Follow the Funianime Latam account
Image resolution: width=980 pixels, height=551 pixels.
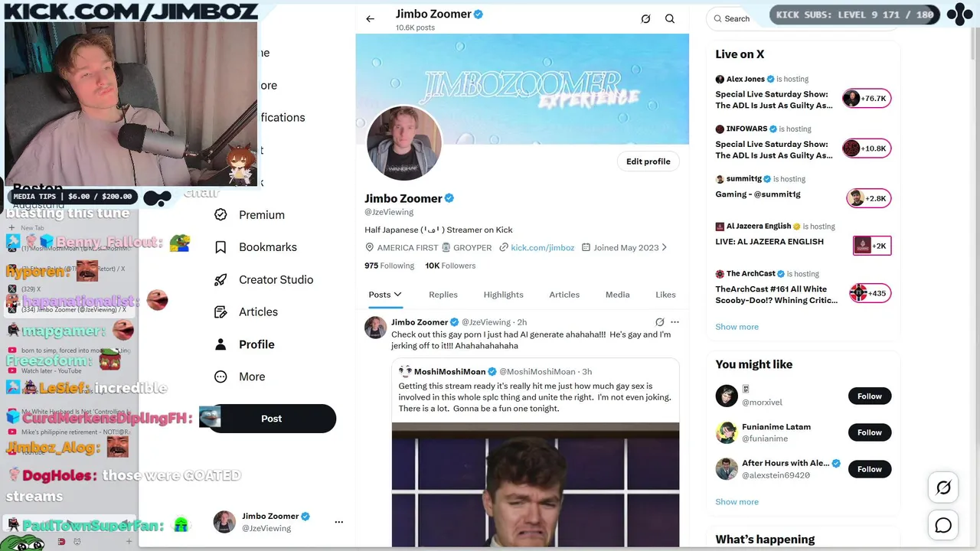(x=869, y=432)
